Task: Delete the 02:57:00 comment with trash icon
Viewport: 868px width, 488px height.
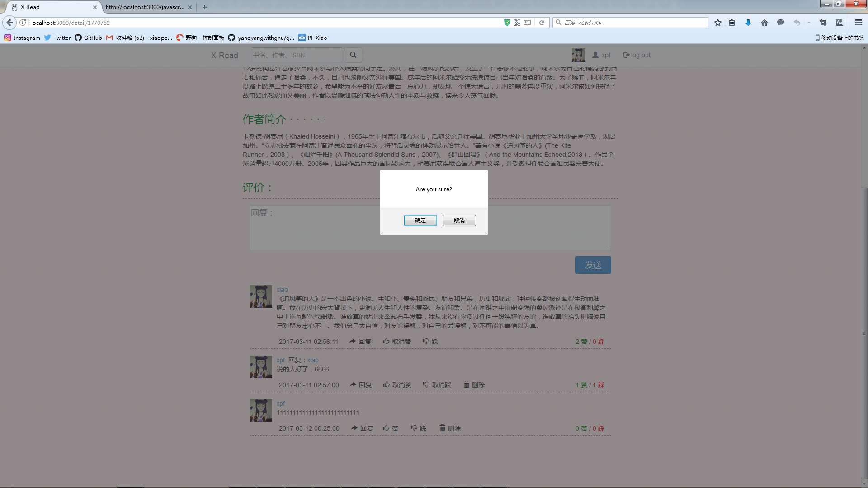Action: [474, 385]
